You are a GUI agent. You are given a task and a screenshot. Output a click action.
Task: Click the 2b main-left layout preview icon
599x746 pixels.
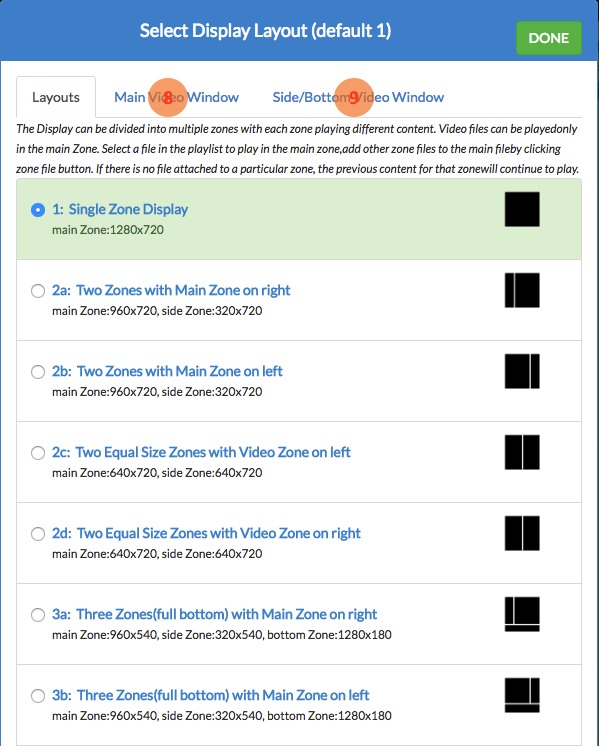click(522, 371)
